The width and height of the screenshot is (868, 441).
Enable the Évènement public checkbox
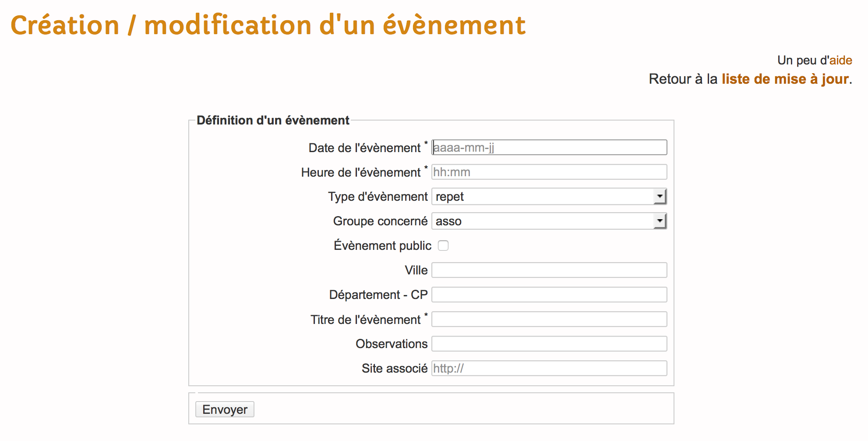coord(443,246)
